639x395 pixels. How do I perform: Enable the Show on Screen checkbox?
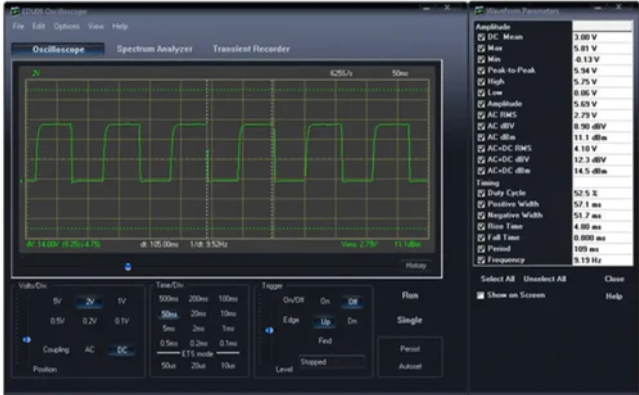[481, 295]
